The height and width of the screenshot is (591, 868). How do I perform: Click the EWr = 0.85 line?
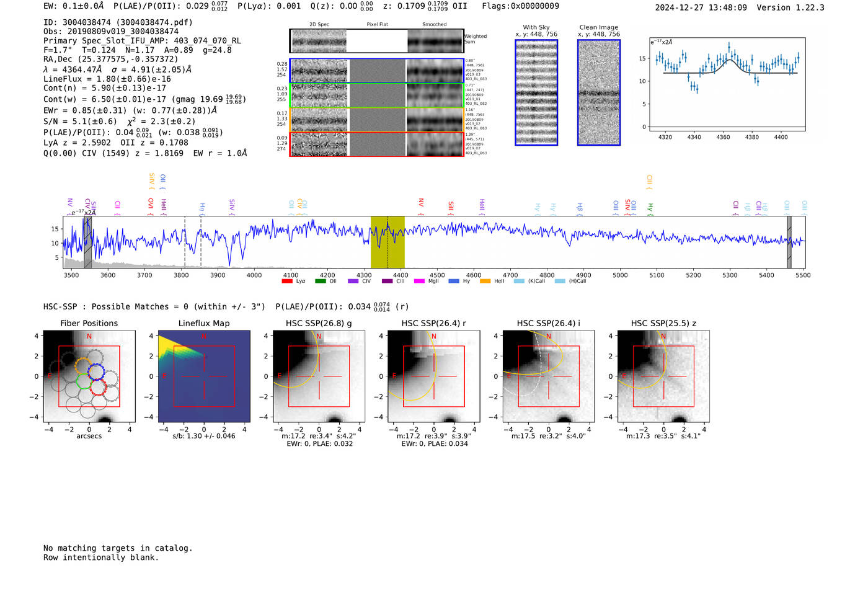[x=130, y=110]
